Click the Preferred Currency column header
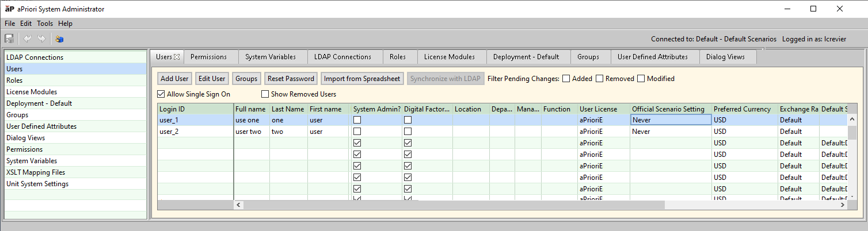Image resolution: width=868 pixels, height=231 pixels. [x=745, y=109]
